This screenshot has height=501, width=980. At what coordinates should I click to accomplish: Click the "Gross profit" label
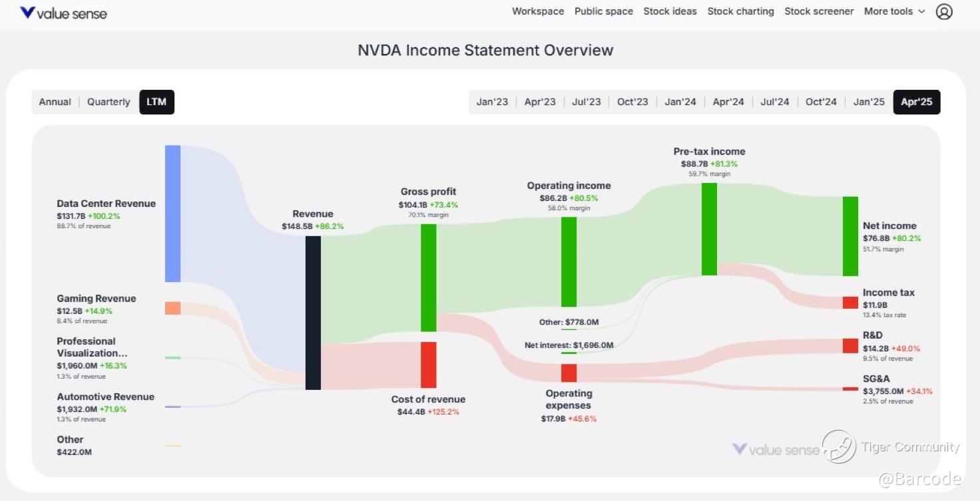pos(428,192)
